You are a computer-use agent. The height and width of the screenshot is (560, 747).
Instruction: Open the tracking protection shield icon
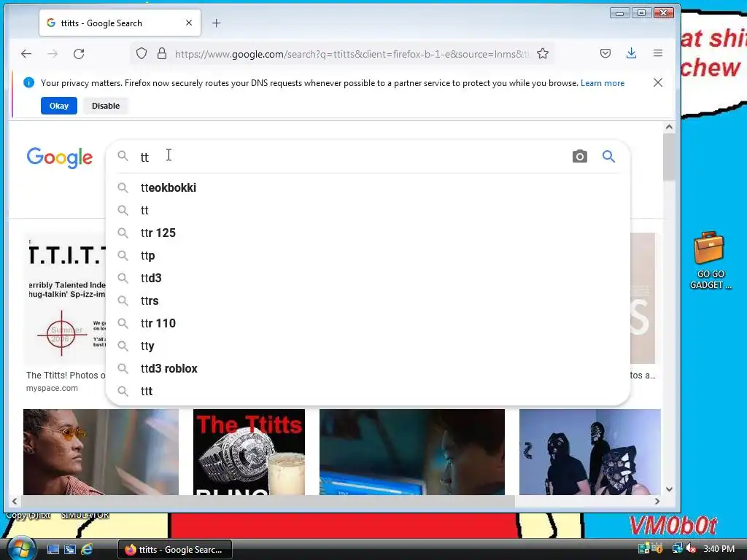click(142, 54)
